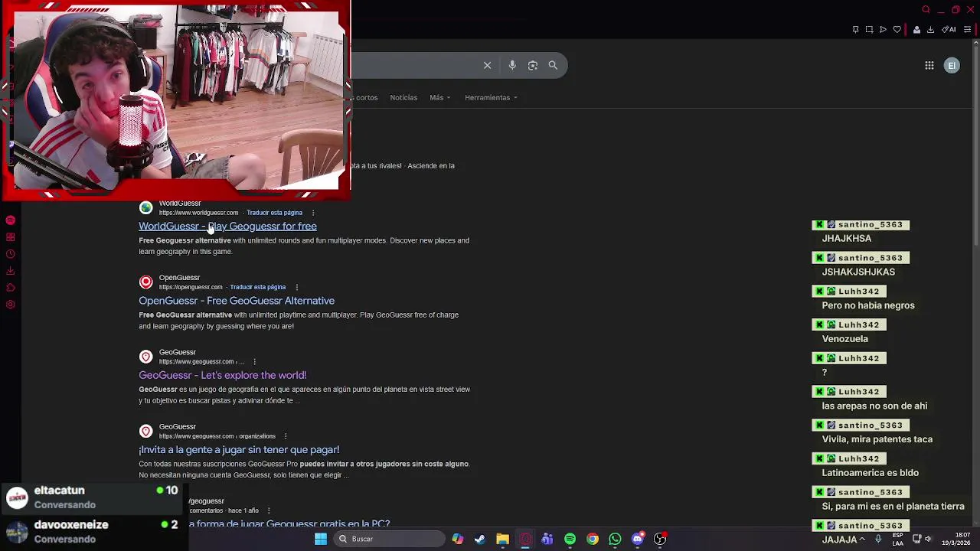
Task: Expand the Más dropdown
Action: pyautogui.click(x=439, y=97)
